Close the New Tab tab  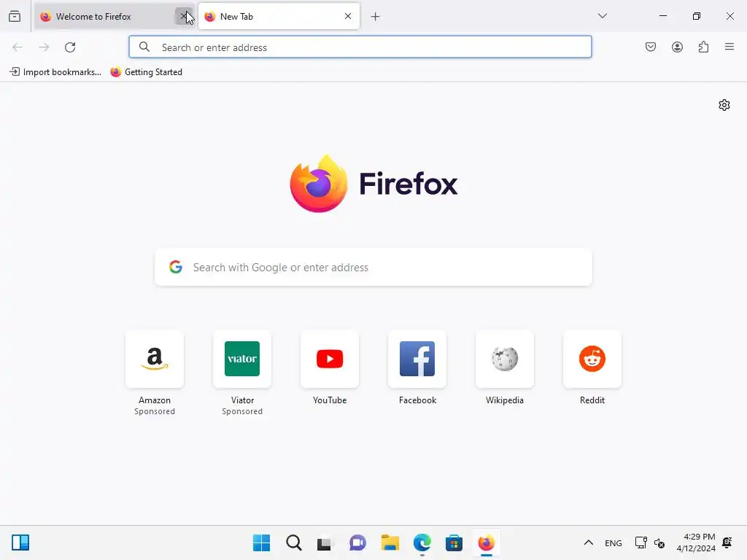348,16
